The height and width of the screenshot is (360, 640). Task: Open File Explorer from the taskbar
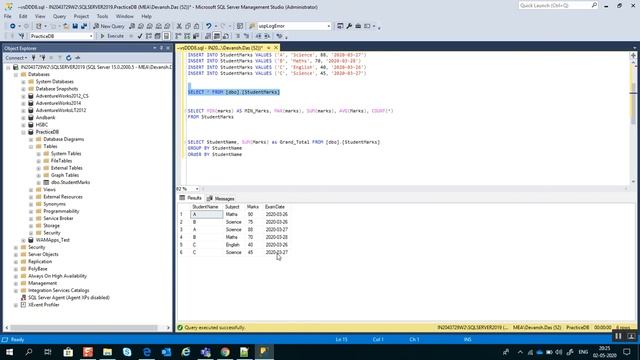tap(107, 352)
